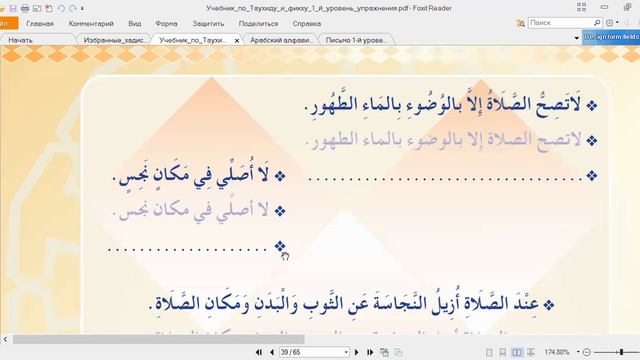
Task: Switch to the Избранные_хадис document tab
Action: point(113,40)
